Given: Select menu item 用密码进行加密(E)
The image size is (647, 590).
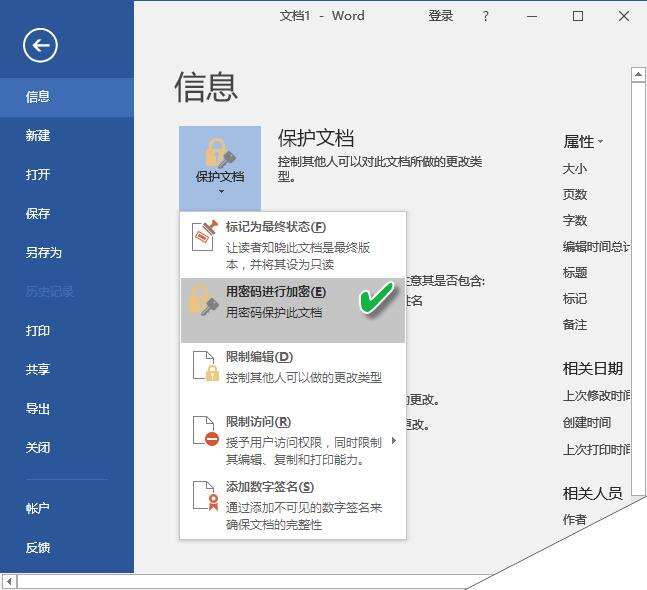Looking at the screenshot, I should pyautogui.click(x=293, y=310).
